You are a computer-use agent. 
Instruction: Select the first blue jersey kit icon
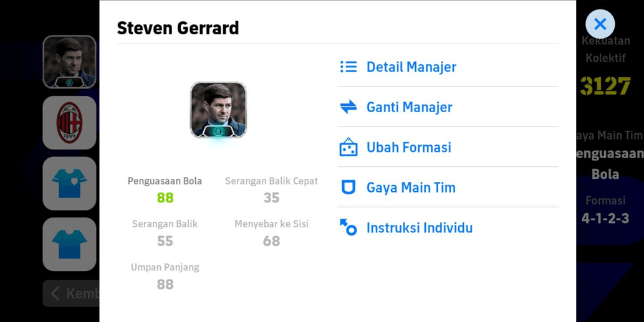point(69,183)
